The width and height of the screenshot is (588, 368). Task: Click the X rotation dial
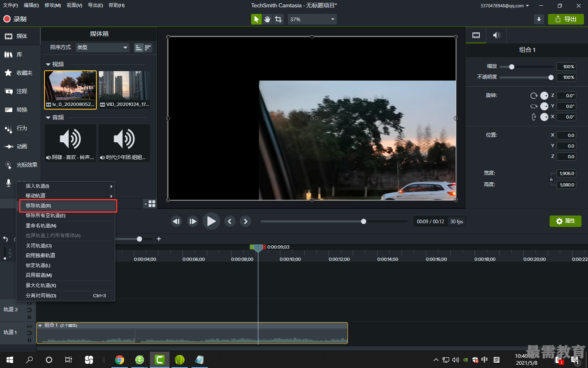click(544, 117)
